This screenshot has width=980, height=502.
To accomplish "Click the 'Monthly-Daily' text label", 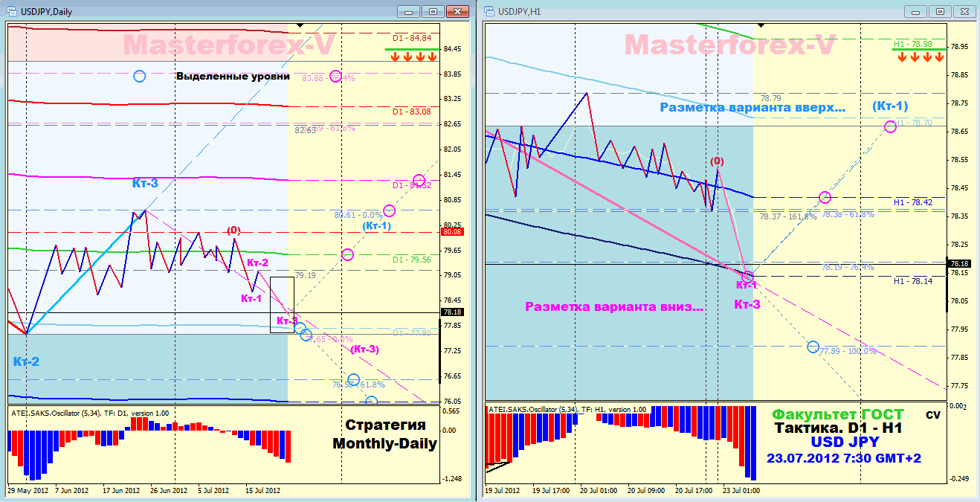I will (x=384, y=444).
